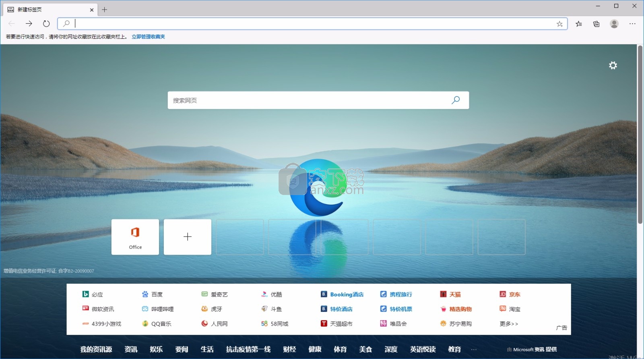
Task: Click the forward navigation arrow
Action: [x=29, y=24]
